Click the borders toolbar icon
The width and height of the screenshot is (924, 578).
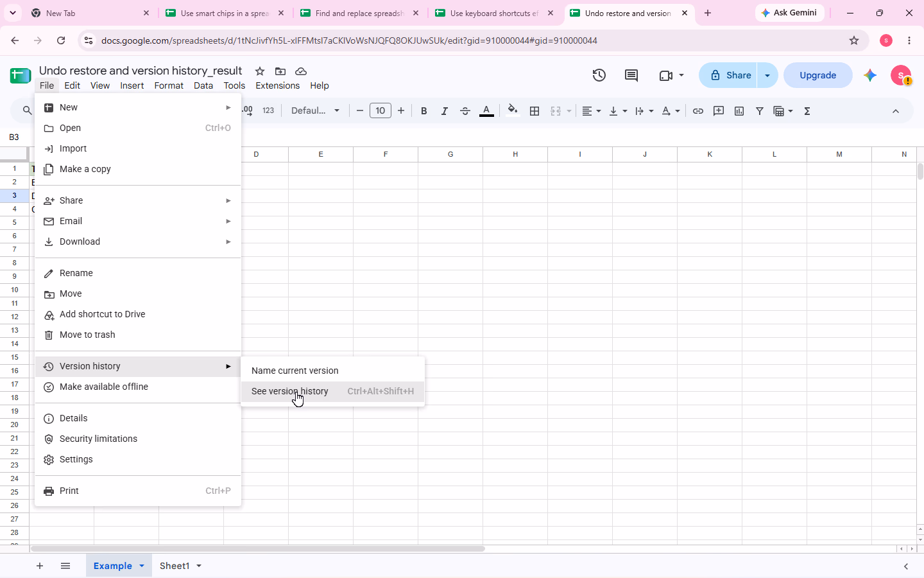pyautogui.click(x=535, y=111)
